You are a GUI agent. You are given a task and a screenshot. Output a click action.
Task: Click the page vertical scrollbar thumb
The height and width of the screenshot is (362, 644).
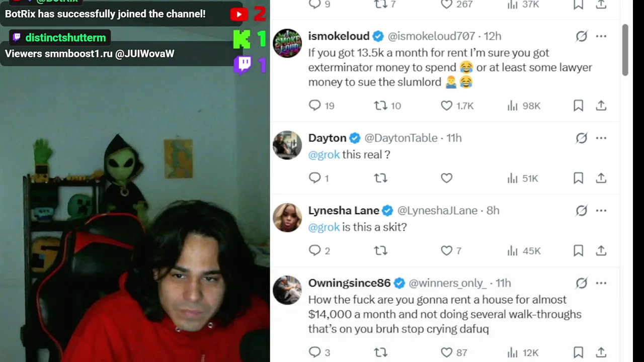coord(625,50)
